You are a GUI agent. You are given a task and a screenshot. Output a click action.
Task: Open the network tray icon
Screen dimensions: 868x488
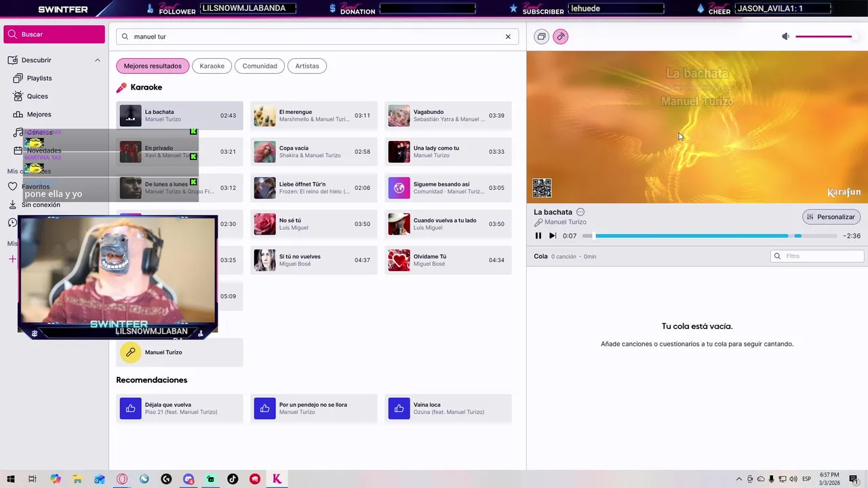tap(783, 479)
